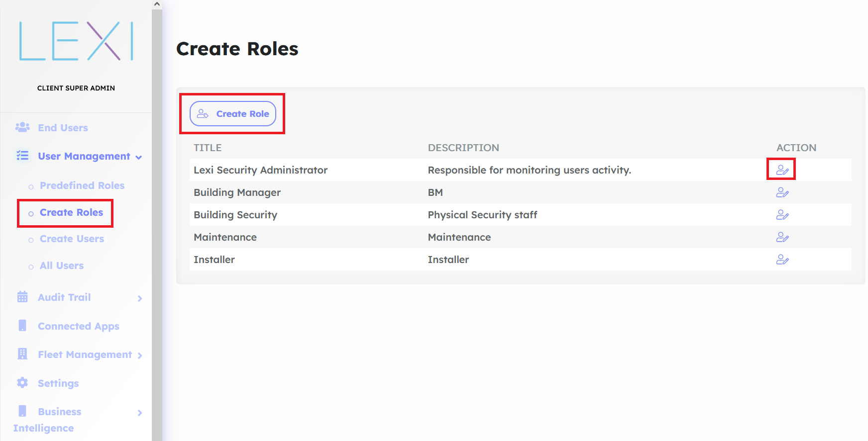Open edit action for Maintenance role
The image size is (868, 441).
point(782,237)
